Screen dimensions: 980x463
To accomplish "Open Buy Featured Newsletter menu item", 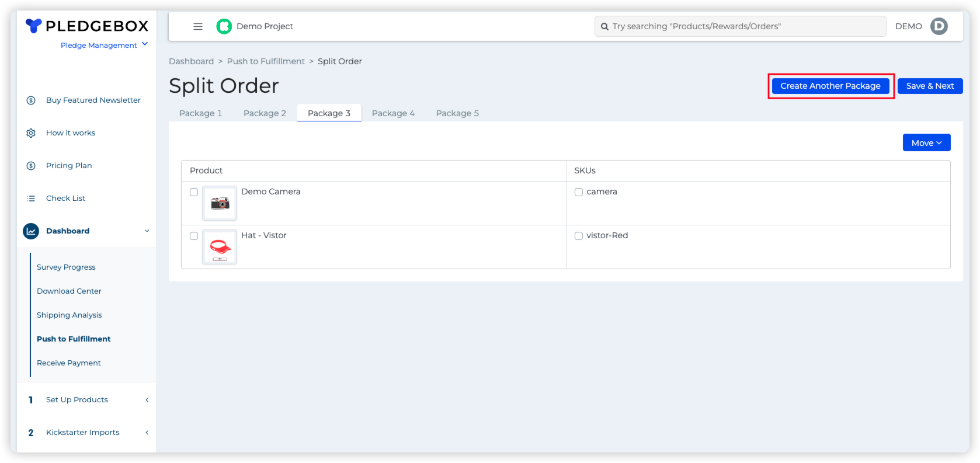I will 93,100.
